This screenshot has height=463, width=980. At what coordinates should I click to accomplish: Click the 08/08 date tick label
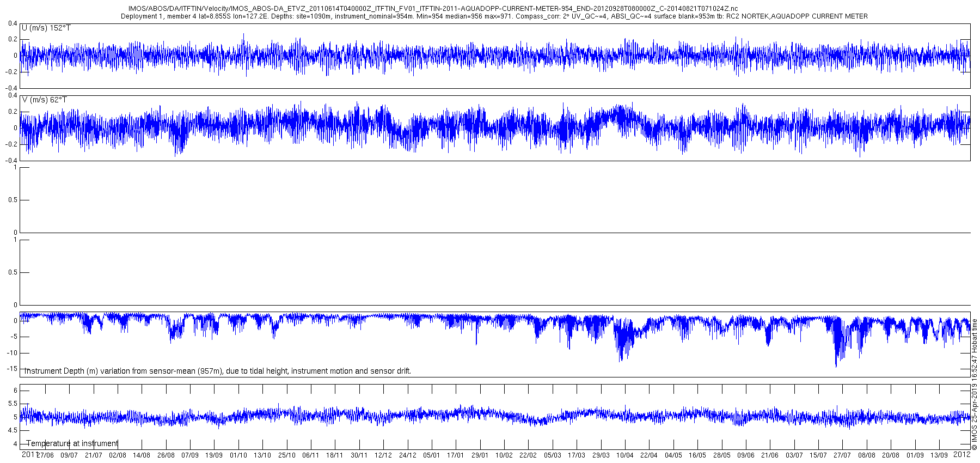[x=867, y=455]
